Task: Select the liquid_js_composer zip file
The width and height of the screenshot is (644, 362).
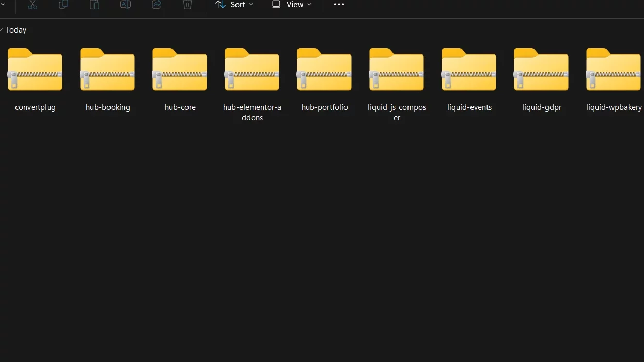Action: point(397,77)
